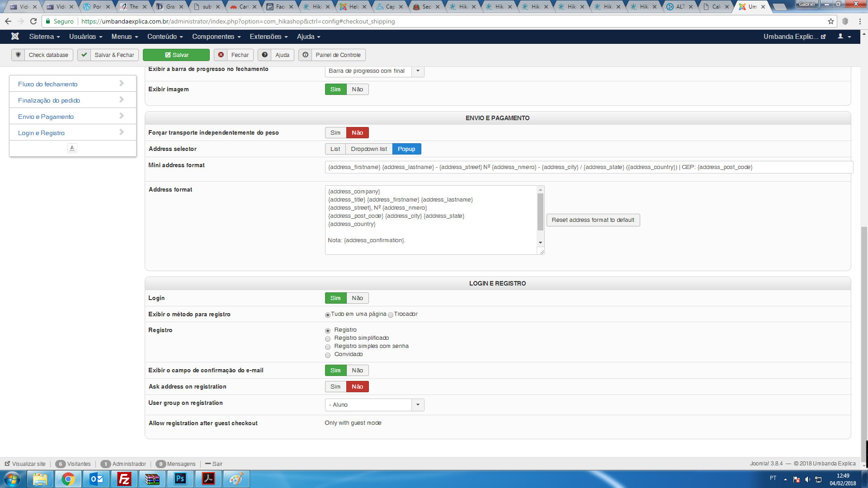Choose Registro simplificado radio button
The width and height of the screenshot is (868, 488).
click(328, 339)
